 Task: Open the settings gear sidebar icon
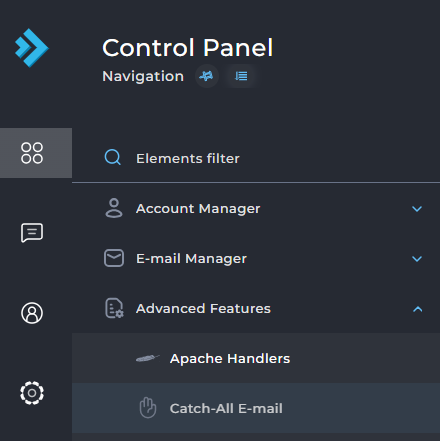click(x=32, y=393)
